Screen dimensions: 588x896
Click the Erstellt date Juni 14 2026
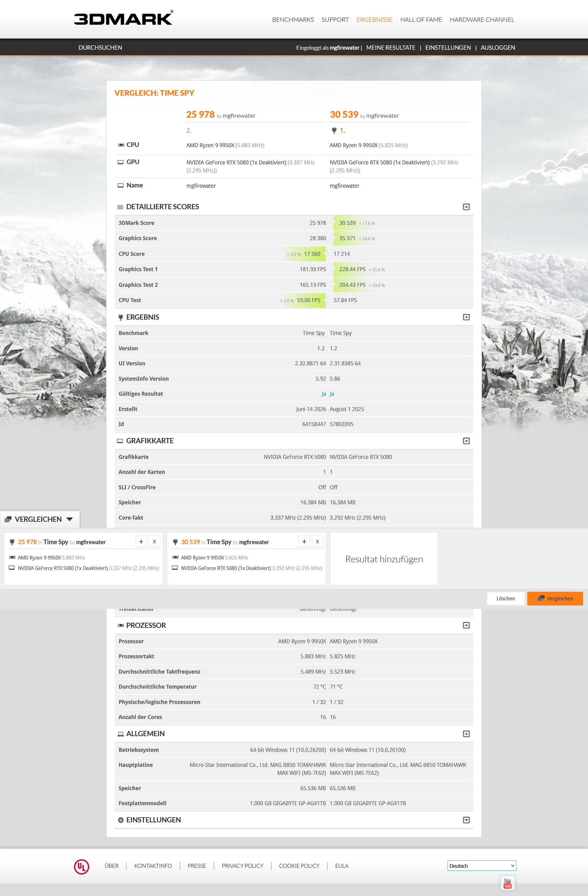coord(311,409)
